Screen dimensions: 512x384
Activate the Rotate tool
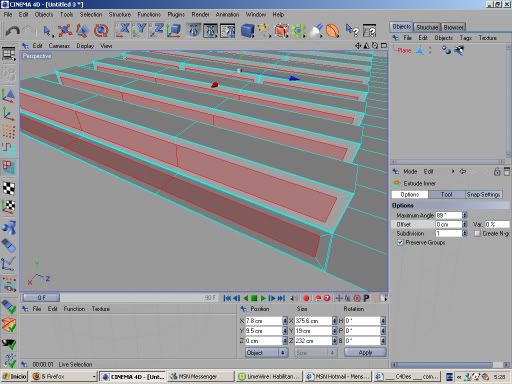point(101,31)
